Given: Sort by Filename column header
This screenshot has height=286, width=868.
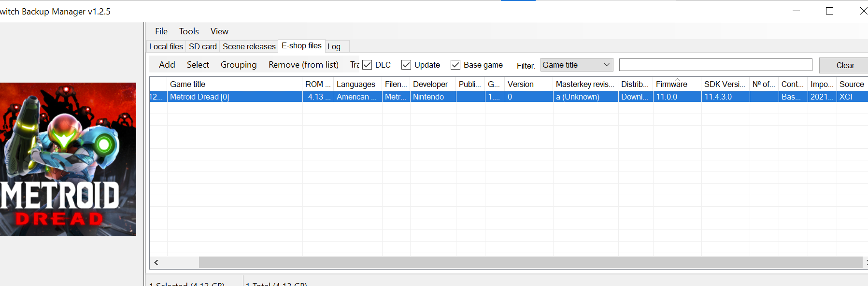Looking at the screenshot, I should [x=396, y=84].
